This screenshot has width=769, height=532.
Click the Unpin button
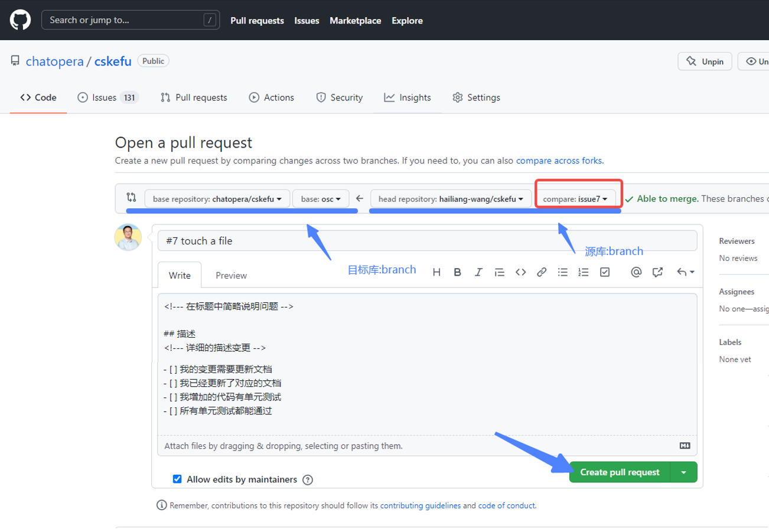[705, 61]
